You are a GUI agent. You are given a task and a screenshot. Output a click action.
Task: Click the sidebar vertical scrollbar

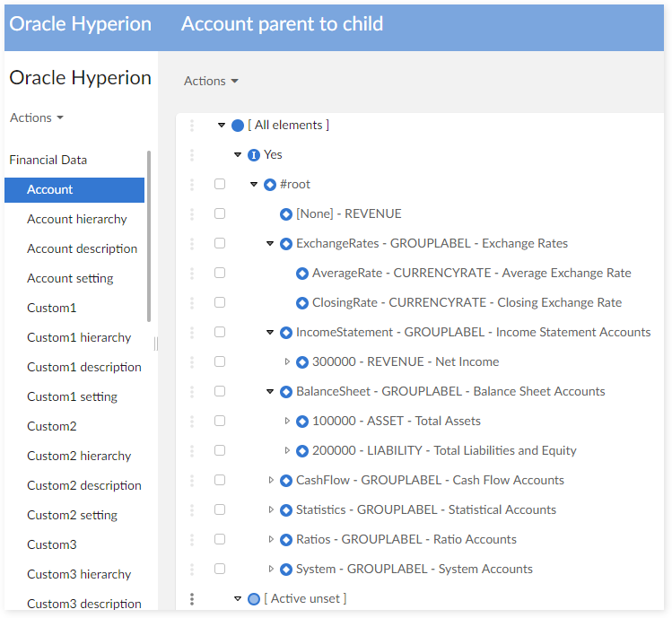148,233
